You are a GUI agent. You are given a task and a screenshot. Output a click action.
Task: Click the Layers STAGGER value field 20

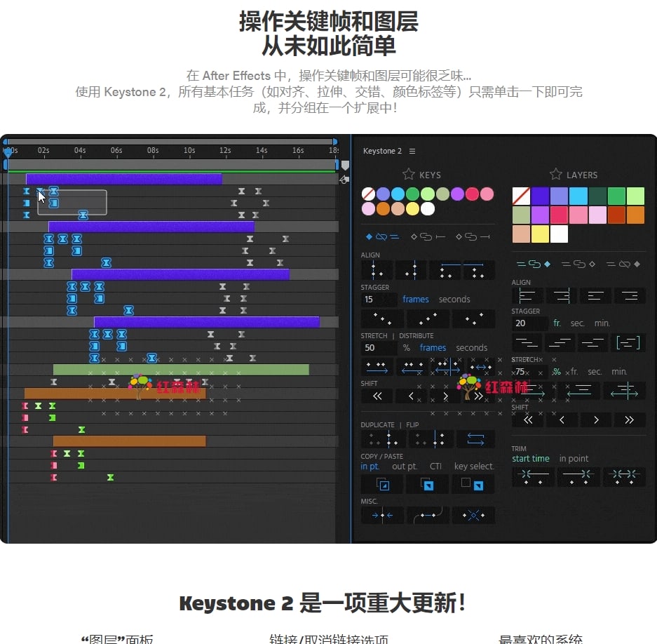pos(529,323)
